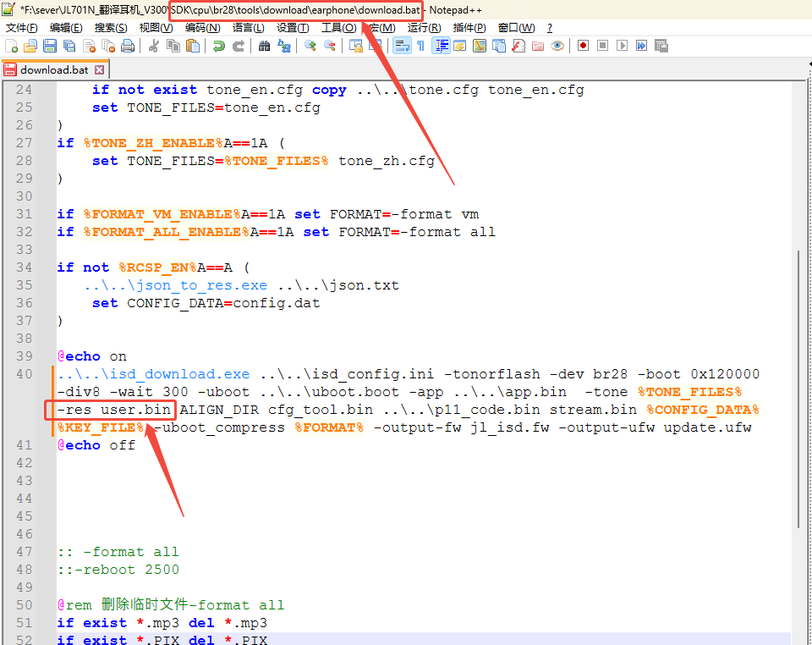Open the 插件(P) menu
Image resolution: width=812 pixels, height=645 pixels.
(x=469, y=28)
